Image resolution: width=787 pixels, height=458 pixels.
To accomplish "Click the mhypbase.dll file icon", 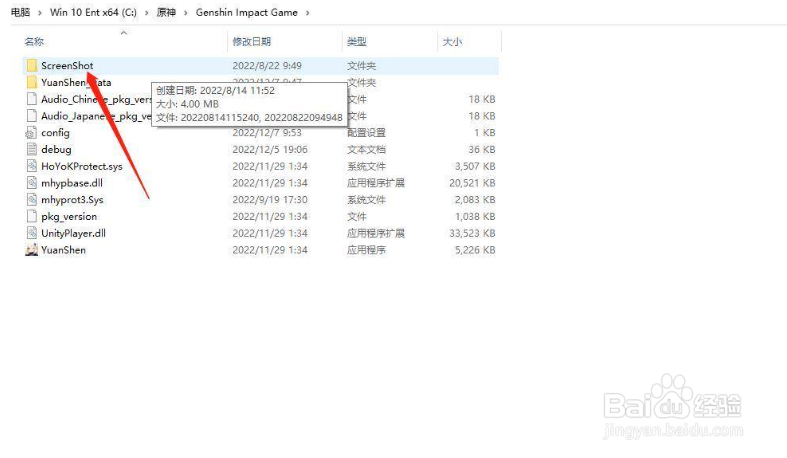I will 32,183.
